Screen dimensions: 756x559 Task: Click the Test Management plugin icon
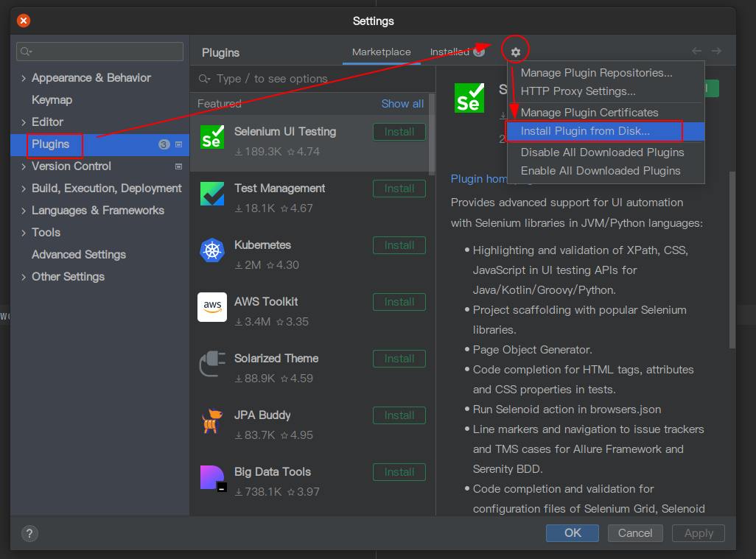click(x=212, y=194)
